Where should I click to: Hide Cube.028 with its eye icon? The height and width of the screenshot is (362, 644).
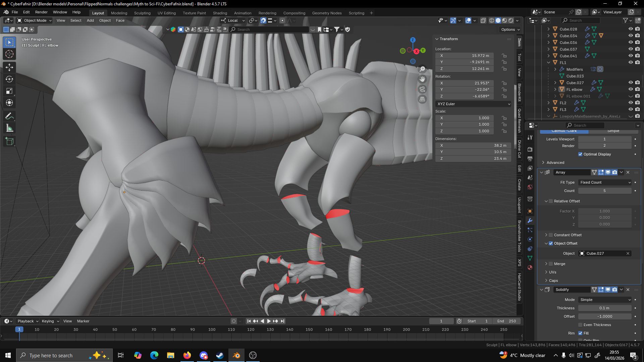click(x=631, y=29)
